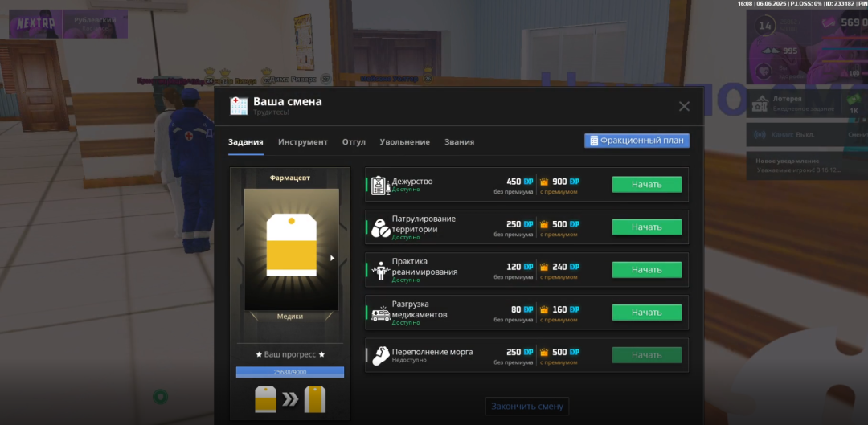
Task: Start the Дежурство task
Action: (x=646, y=185)
